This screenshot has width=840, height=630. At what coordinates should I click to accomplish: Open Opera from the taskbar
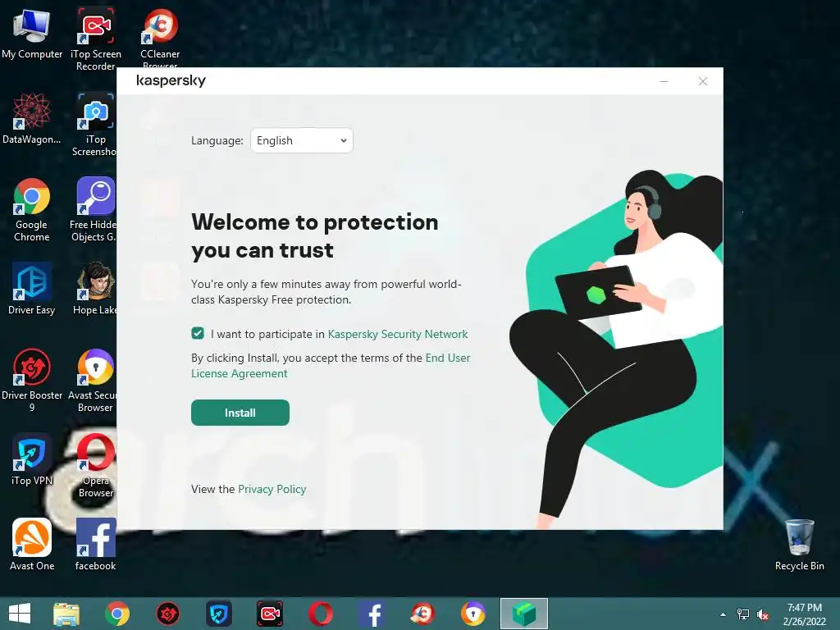coord(321,614)
